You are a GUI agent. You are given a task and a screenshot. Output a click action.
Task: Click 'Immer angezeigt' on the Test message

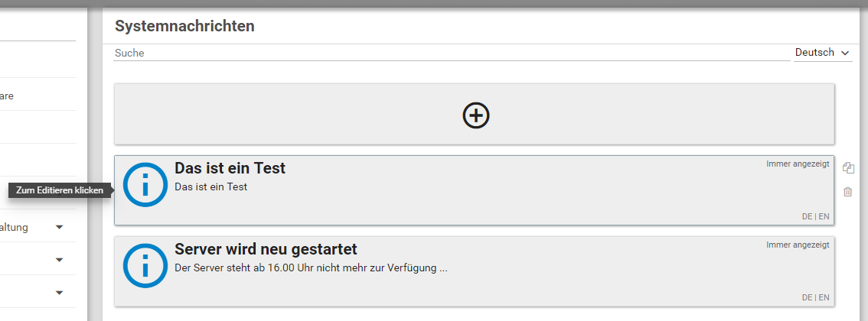798,164
